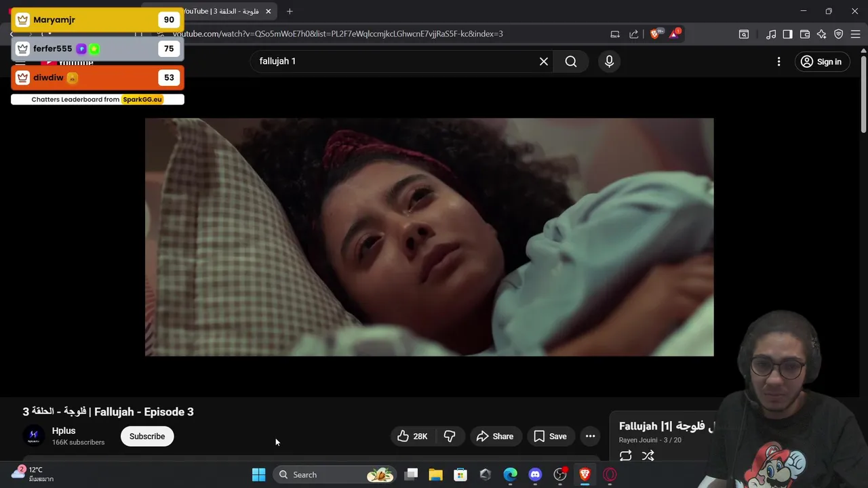Open the media control music note icon
The image size is (868, 488).
coord(771,34)
